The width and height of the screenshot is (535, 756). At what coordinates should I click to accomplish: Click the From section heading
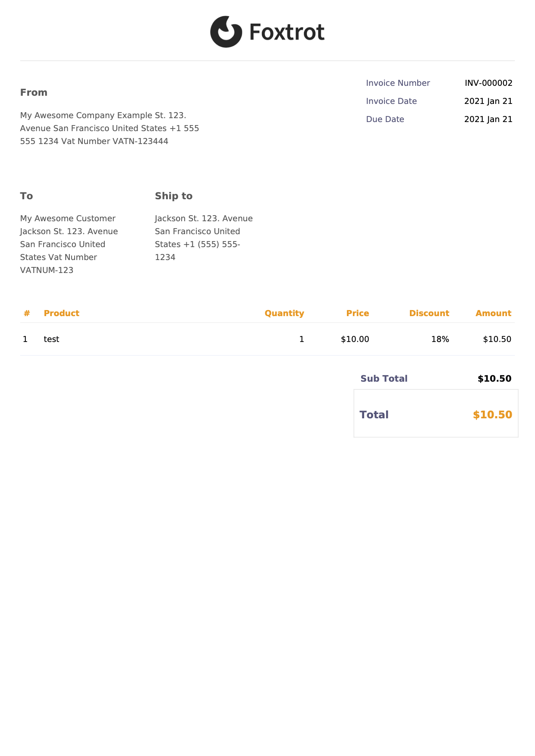coord(34,92)
